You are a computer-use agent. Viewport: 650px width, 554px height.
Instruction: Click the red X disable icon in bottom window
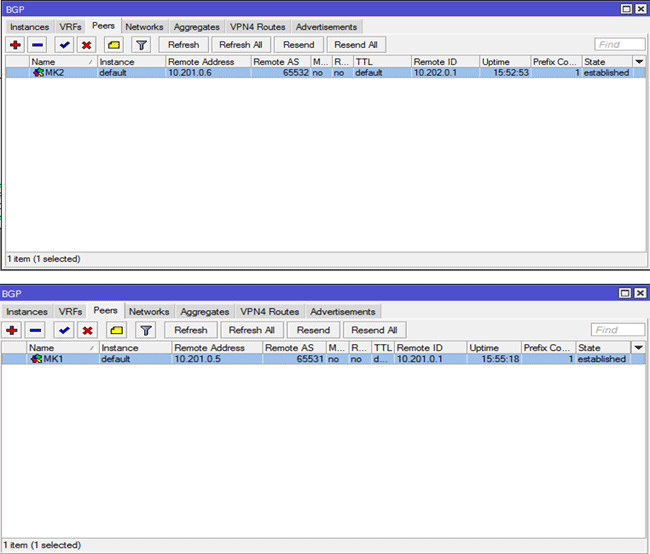tap(87, 330)
